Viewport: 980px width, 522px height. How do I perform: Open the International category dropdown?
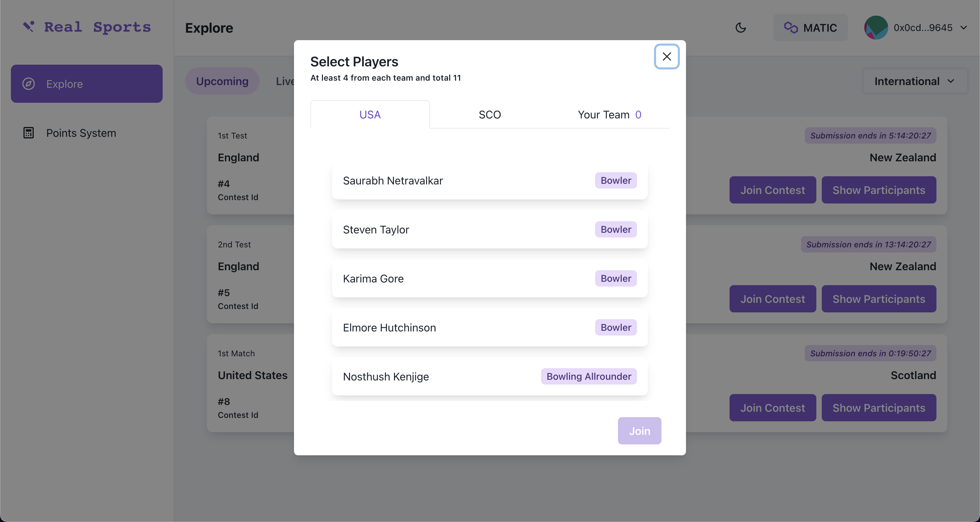point(914,81)
